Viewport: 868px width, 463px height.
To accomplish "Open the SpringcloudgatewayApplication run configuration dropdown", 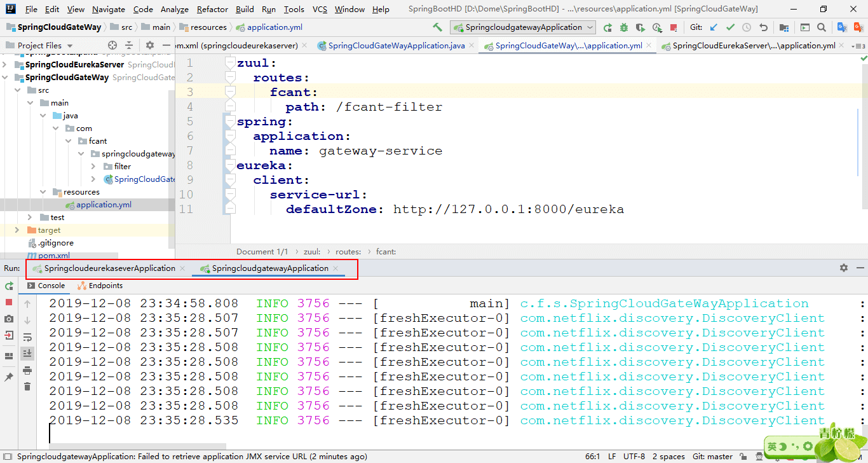I will point(522,27).
